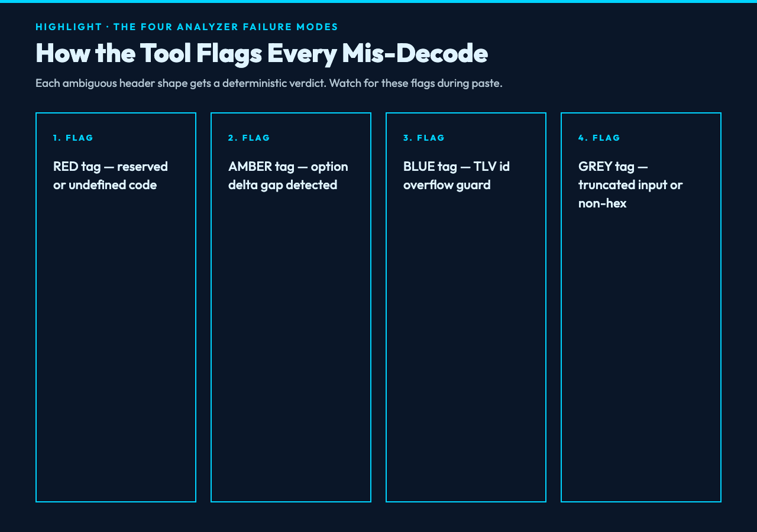Image resolution: width=757 pixels, height=532 pixels.
Task: Click the subtitle about deterministic verdict flags
Action: (269, 83)
